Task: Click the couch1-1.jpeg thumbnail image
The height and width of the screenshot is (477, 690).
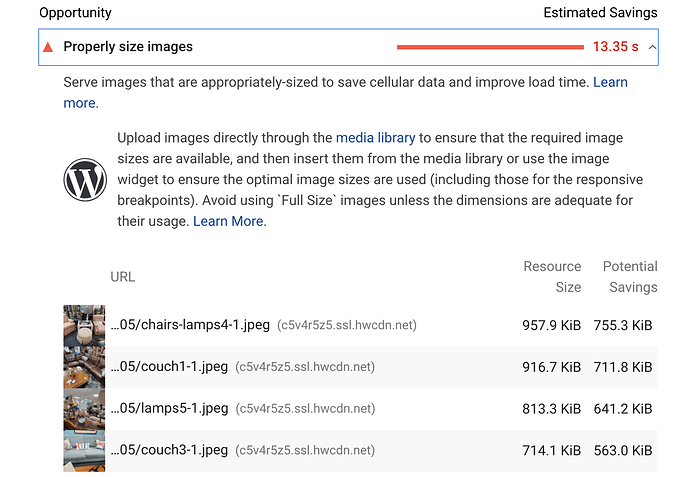Action: (83, 367)
